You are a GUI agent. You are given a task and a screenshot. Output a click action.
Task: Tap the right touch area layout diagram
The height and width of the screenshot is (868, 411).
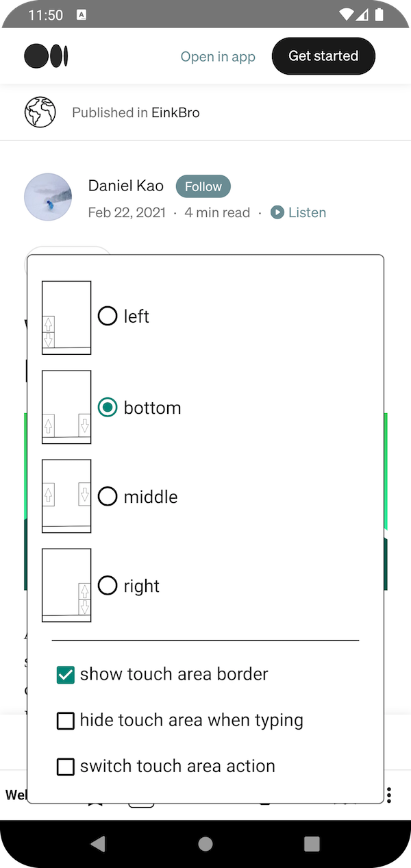tap(66, 585)
